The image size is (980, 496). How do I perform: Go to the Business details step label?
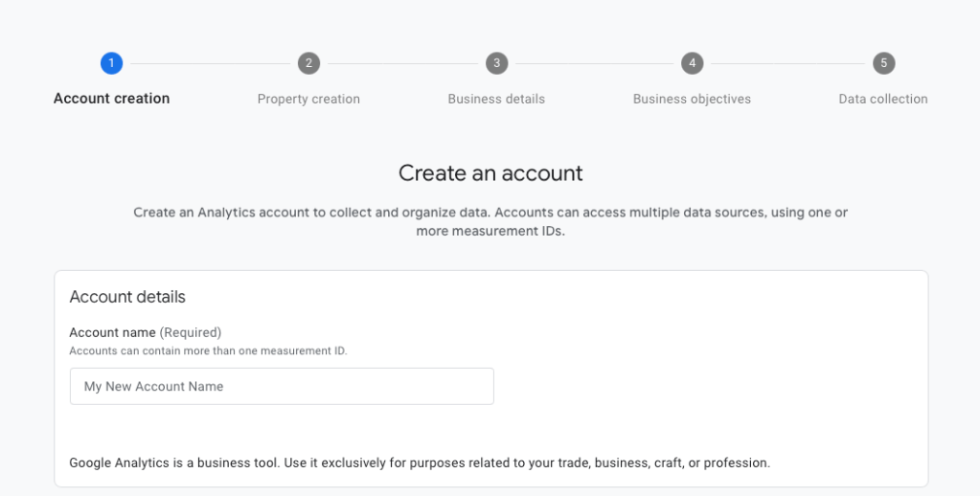pyautogui.click(x=496, y=99)
